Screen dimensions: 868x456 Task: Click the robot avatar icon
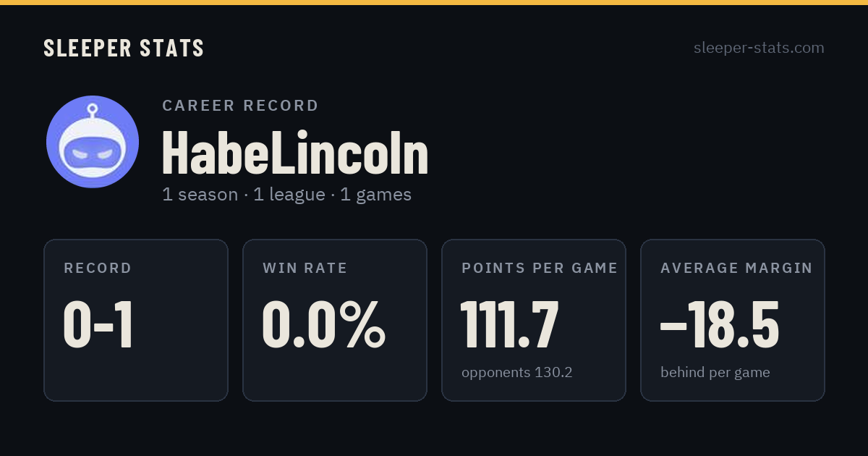[93, 142]
